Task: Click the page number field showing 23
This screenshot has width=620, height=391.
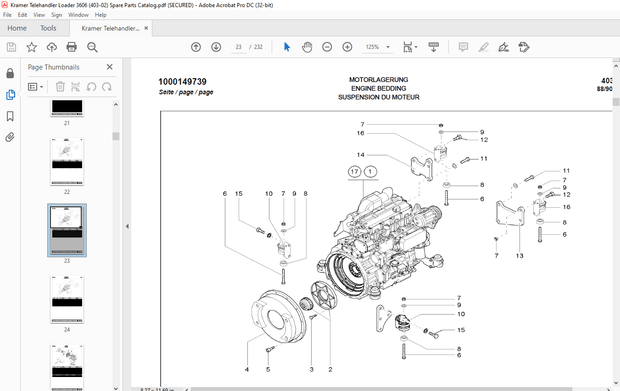Action: click(x=238, y=47)
